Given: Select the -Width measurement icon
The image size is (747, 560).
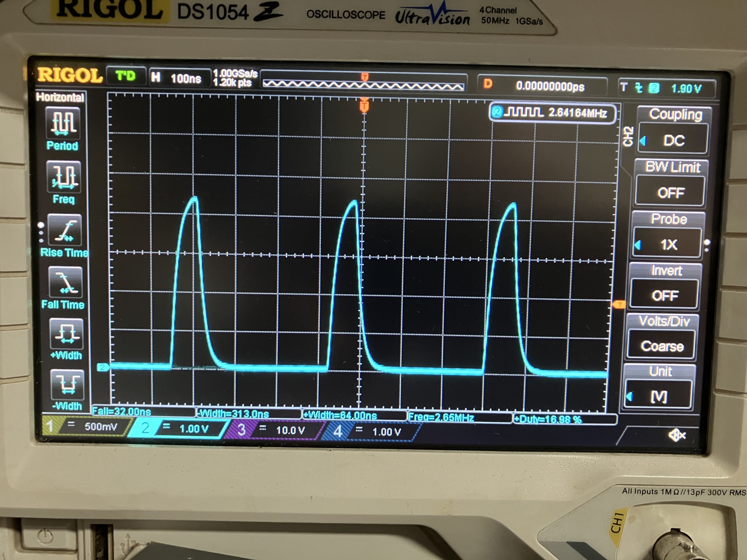Looking at the screenshot, I should coord(68,384).
